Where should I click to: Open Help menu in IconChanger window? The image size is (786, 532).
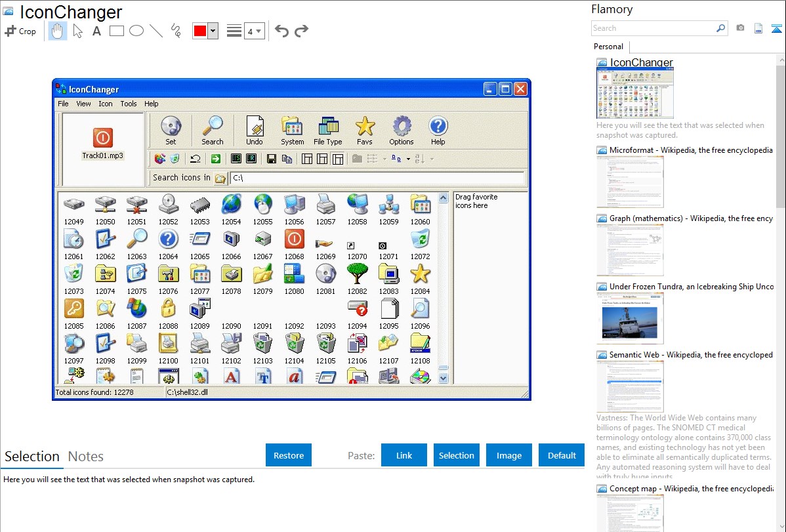(x=152, y=104)
